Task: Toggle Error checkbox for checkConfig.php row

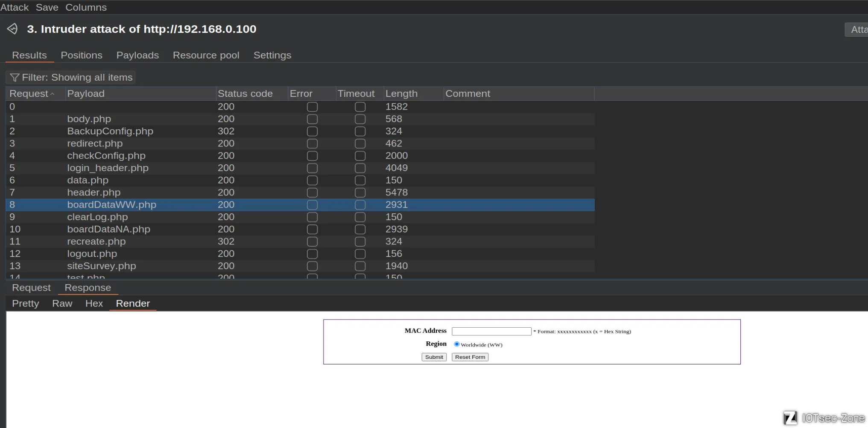Action: click(312, 156)
